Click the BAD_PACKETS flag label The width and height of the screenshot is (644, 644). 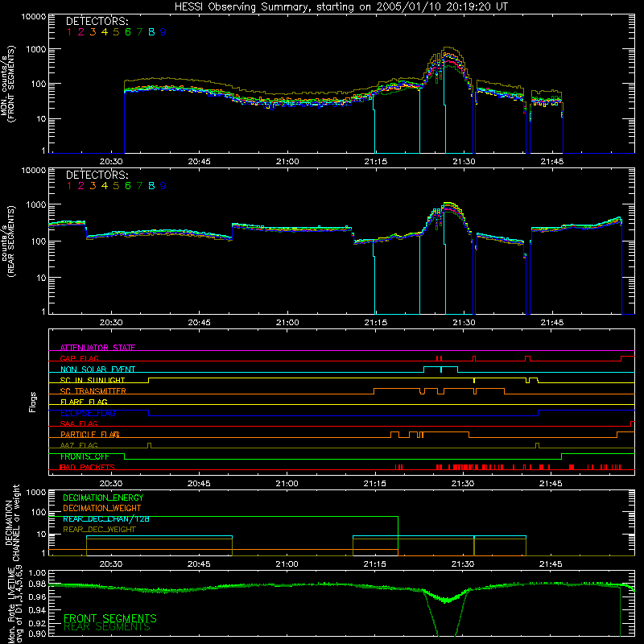click(x=87, y=467)
